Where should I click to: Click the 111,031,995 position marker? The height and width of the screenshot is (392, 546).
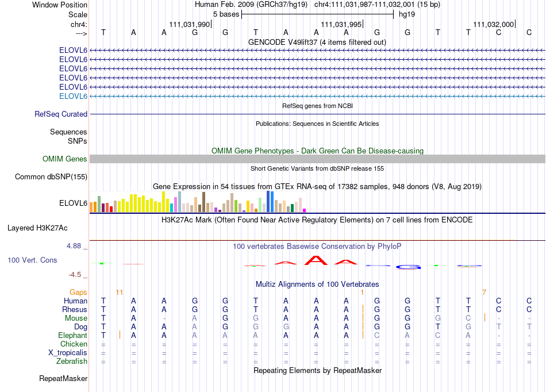pos(341,24)
